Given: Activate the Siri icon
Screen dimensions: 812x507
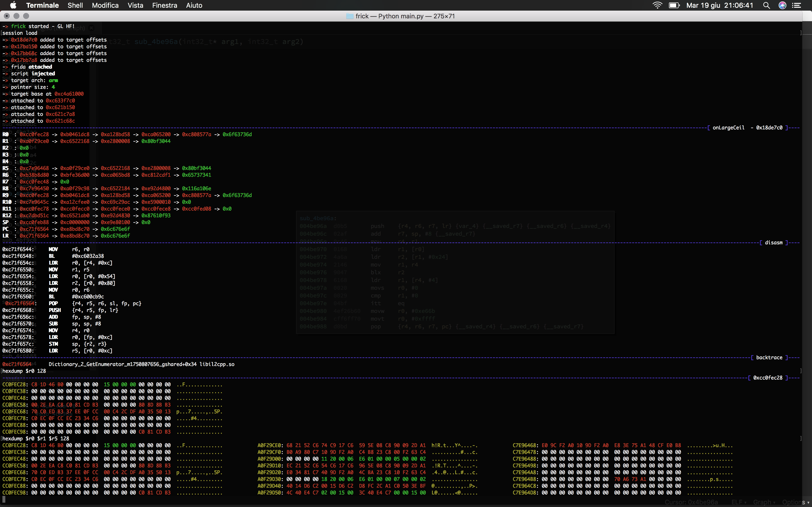Looking at the screenshot, I should tap(783, 5).
